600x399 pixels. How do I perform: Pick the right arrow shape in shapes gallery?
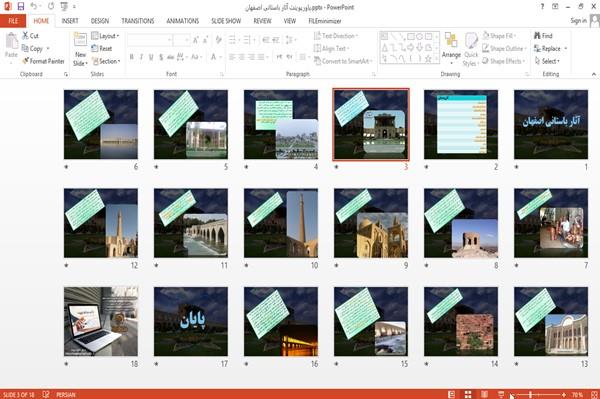411,47
